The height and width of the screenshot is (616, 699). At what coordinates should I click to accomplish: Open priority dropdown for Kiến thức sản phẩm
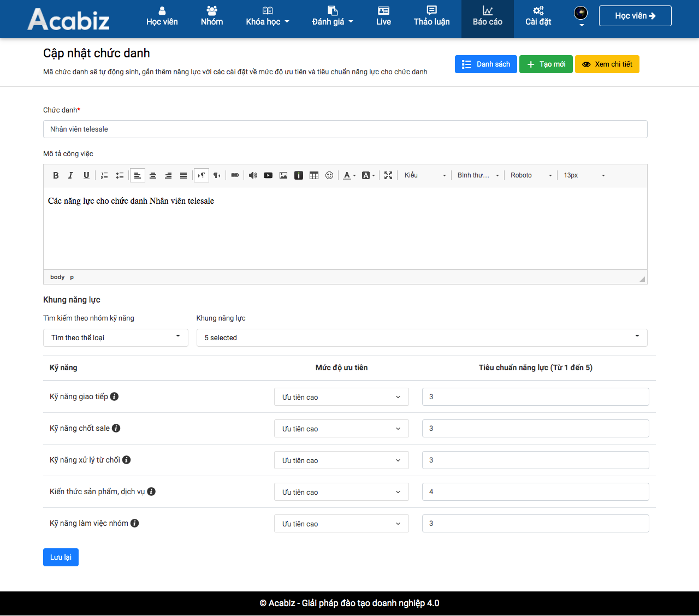pyautogui.click(x=341, y=492)
